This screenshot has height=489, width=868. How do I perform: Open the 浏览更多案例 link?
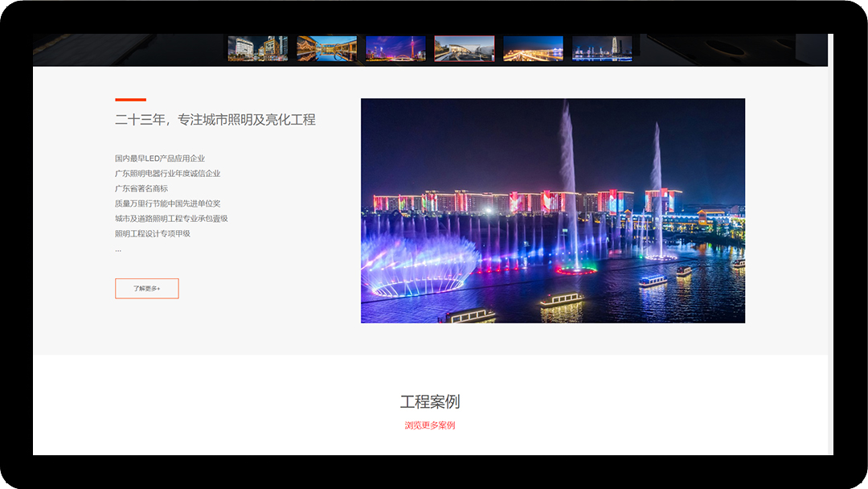pyautogui.click(x=429, y=425)
